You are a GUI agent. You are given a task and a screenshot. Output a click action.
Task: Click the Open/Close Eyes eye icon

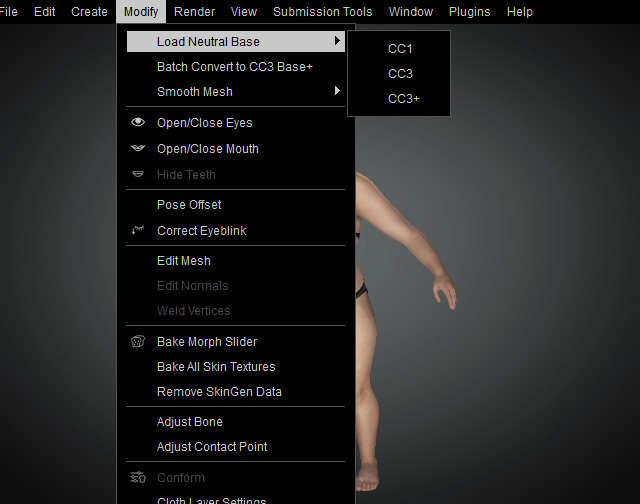tap(138, 123)
